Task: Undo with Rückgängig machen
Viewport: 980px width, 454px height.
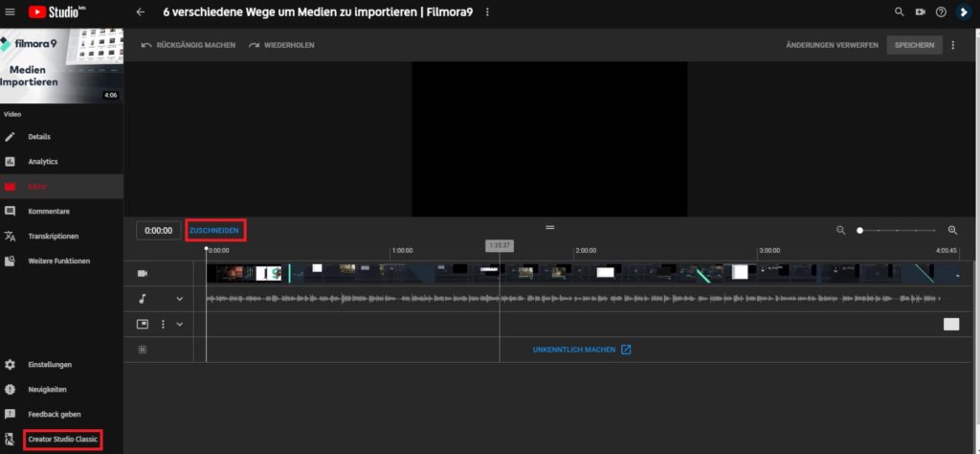Action: tap(189, 45)
